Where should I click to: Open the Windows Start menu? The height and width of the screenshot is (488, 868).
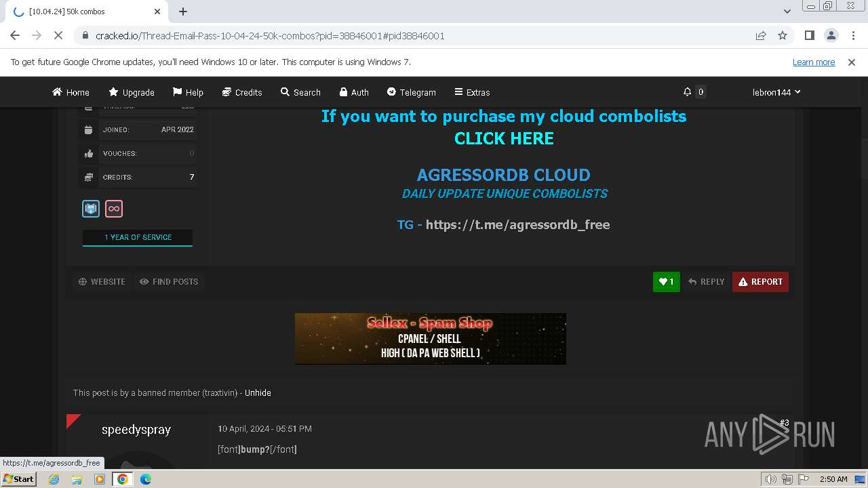tap(18, 479)
